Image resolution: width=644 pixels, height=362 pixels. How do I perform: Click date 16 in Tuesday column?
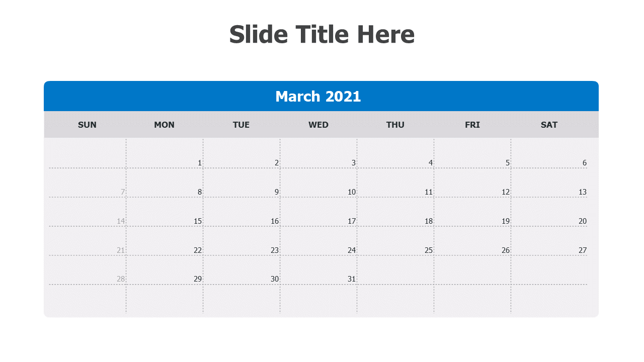[275, 221]
